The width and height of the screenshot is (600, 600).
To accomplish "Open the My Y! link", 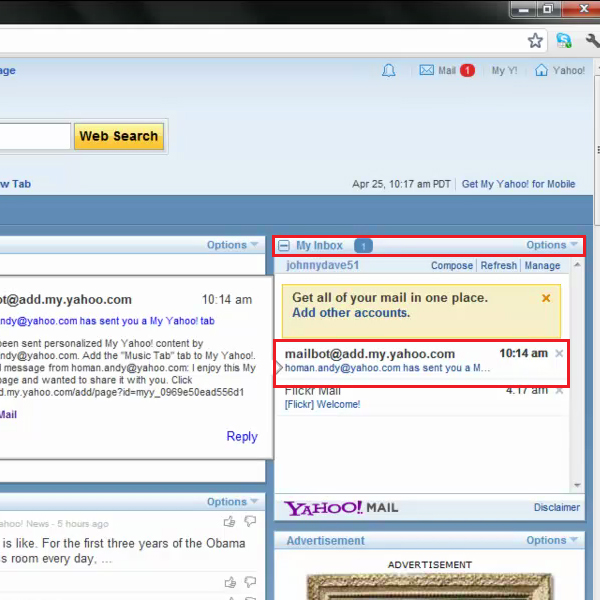I will (x=504, y=70).
